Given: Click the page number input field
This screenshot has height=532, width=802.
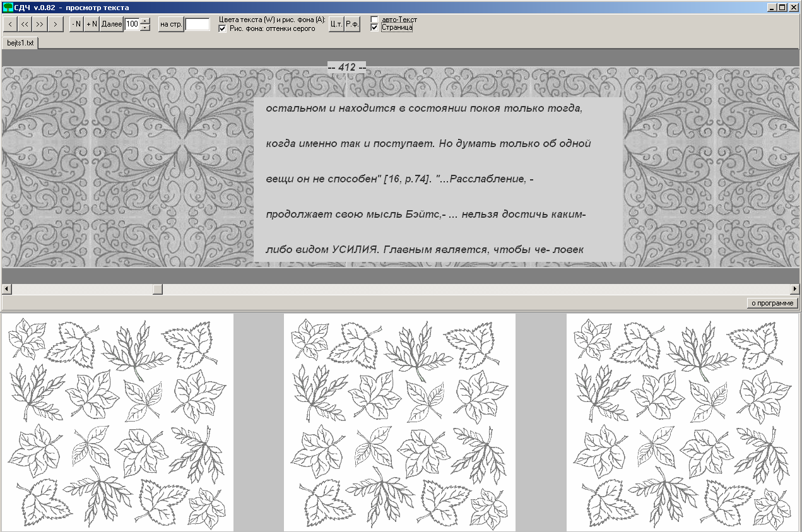Looking at the screenshot, I should (198, 24).
